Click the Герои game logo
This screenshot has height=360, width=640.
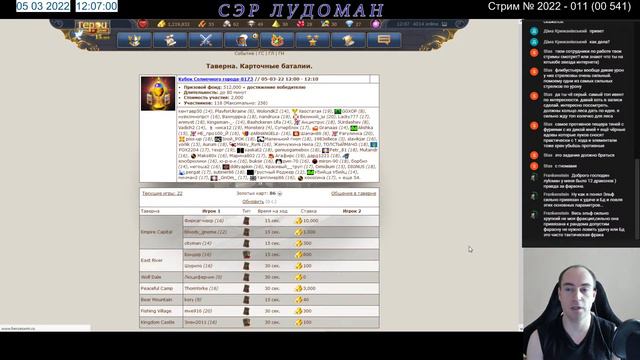[92, 28]
